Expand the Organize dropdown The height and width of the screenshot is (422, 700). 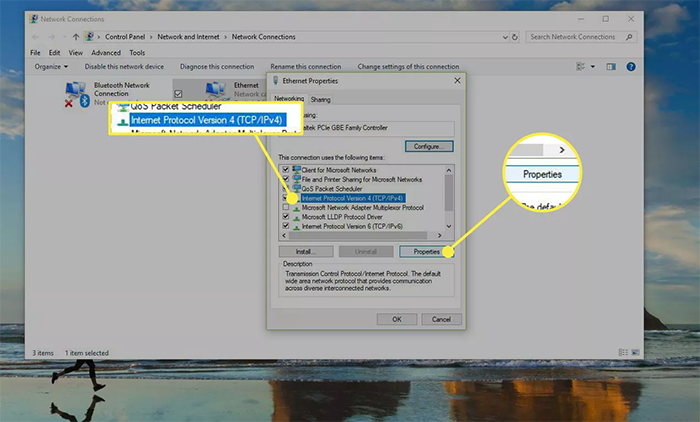[x=51, y=67]
